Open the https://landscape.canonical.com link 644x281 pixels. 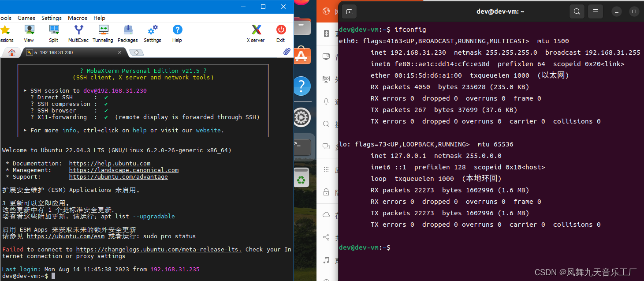(x=124, y=170)
